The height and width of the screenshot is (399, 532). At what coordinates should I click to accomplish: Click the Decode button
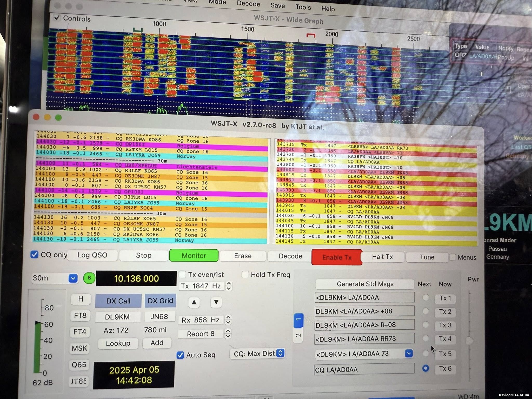pyautogui.click(x=290, y=256)
